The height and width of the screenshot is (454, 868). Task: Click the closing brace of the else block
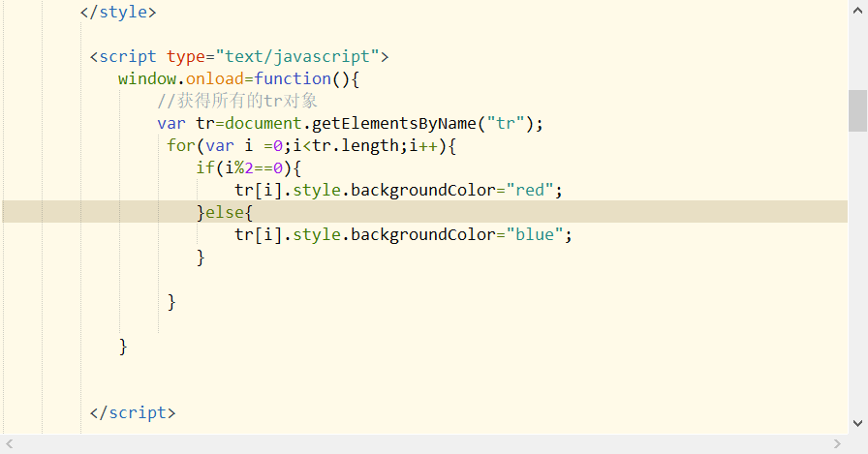(201, 257)
